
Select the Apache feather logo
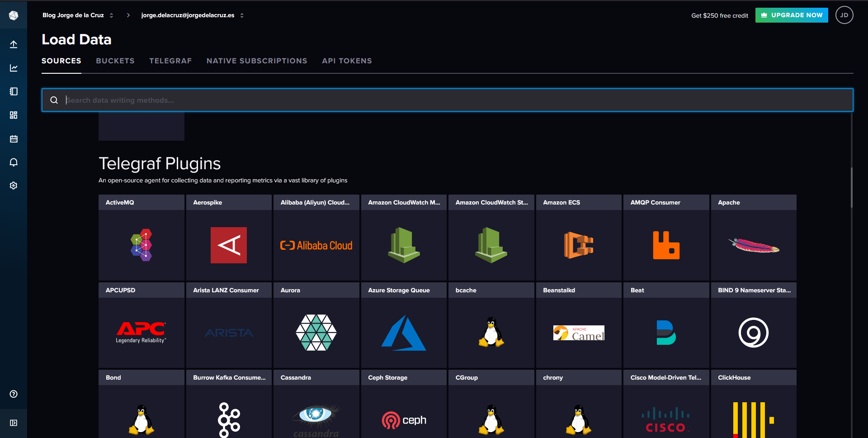(x=754, y=245)
